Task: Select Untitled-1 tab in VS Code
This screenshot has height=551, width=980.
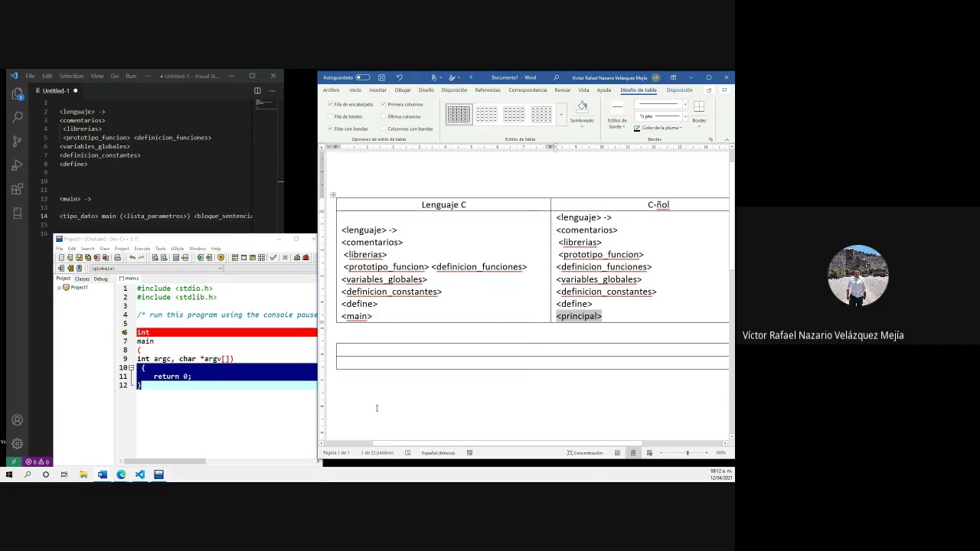Action: [56, 90]
